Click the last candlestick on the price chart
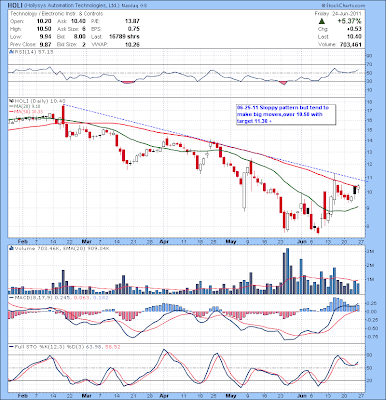The height and width of the screenshot is (400, 386). [358, 188]
